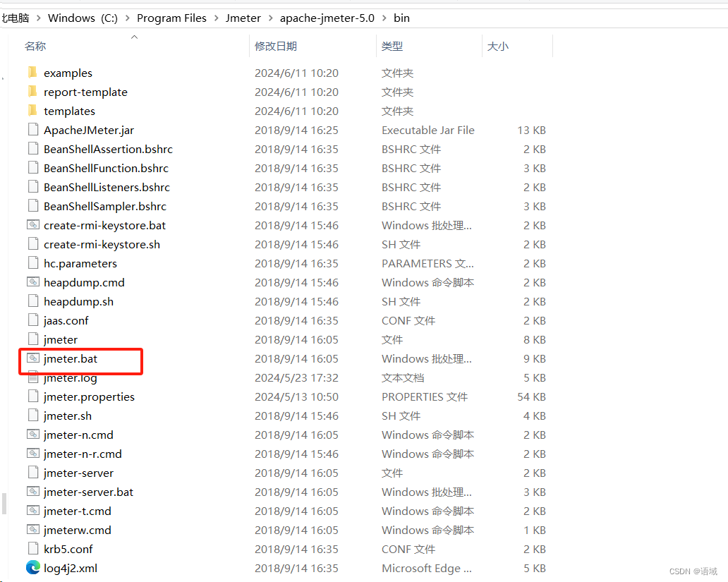Click the create-rmi-keystore.sh file icon
This screenshot has height=582, width=728.
click(x=33, y=244)
